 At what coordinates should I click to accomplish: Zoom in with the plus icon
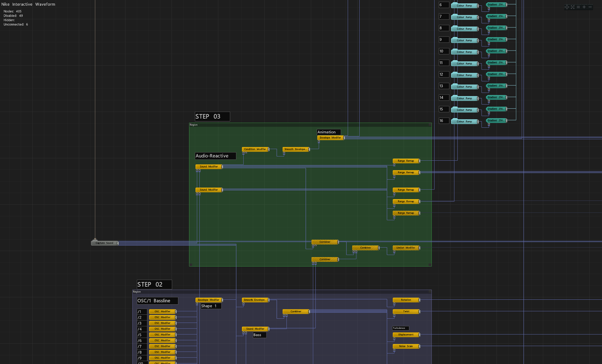pyautogui.click(x=584, y=7)
